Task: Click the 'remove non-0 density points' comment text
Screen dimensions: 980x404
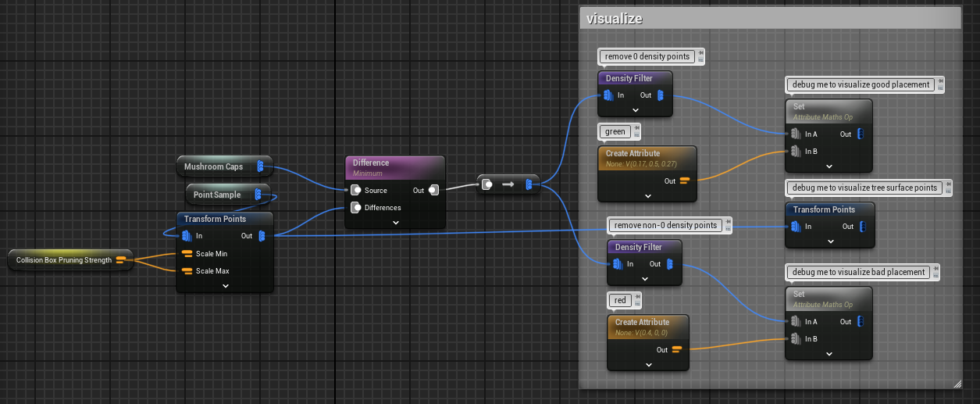Action: [x=665, y=225]
